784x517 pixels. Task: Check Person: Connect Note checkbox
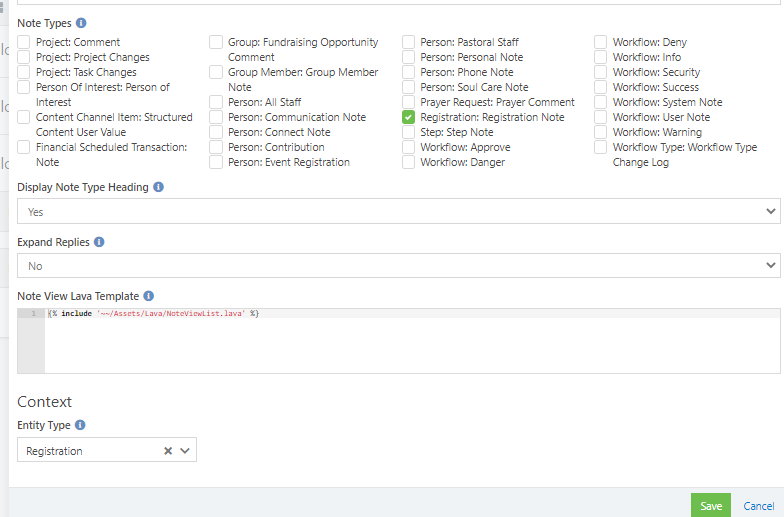(x=216, y=132)
